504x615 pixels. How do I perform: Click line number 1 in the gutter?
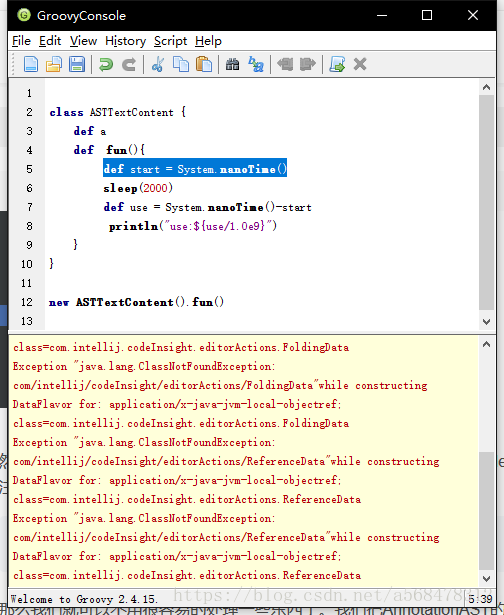(29, 93)
